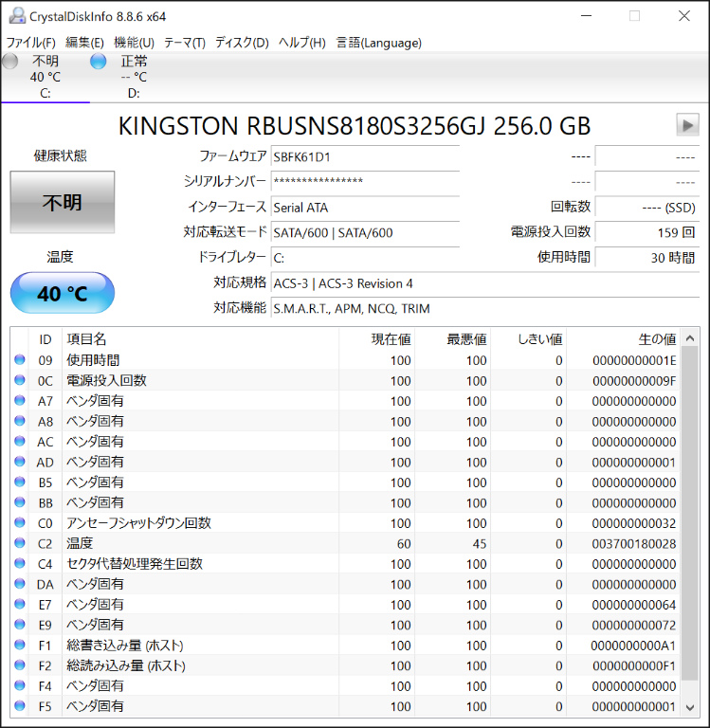Click the 生の値 column header
710x728 pixels.
point(656,338)
